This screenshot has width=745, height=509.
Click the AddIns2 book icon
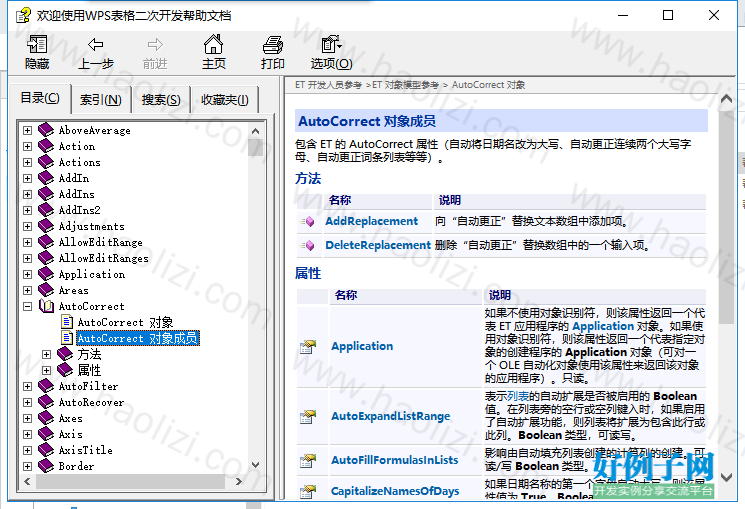point(46,210)
